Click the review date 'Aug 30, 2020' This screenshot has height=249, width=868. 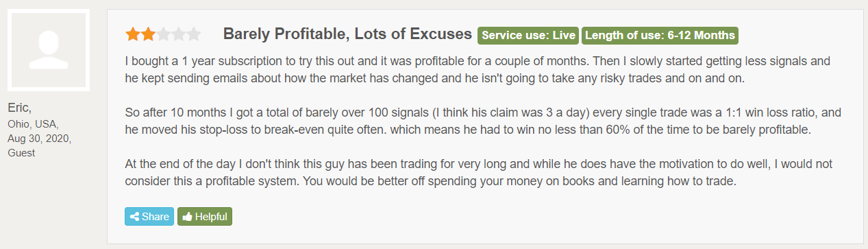pos(39,139)
